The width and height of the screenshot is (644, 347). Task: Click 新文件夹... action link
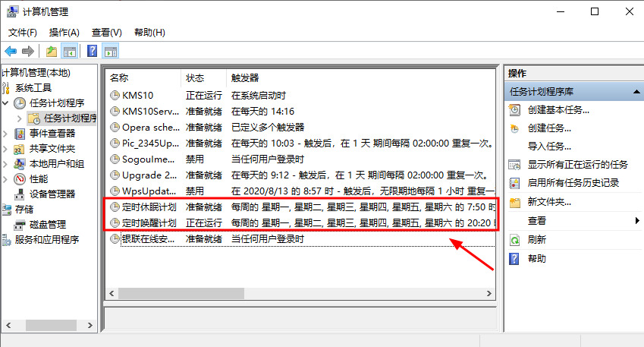click(x=549, y=202)
